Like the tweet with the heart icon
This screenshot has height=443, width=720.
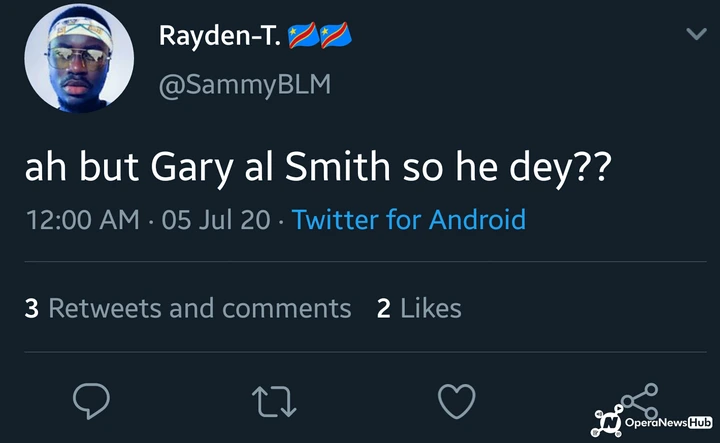(x=457, y=401)
